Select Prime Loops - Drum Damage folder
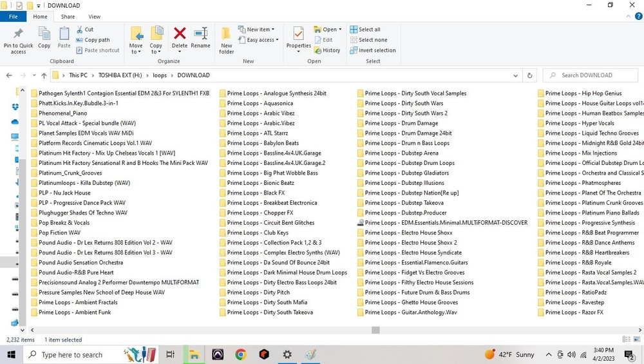 click(x=397, y=123)
